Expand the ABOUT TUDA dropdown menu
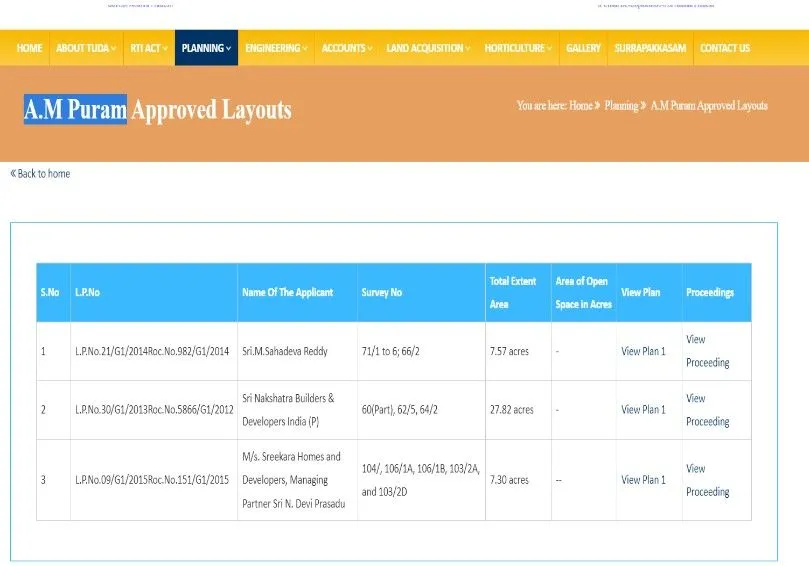 point(85,48)
